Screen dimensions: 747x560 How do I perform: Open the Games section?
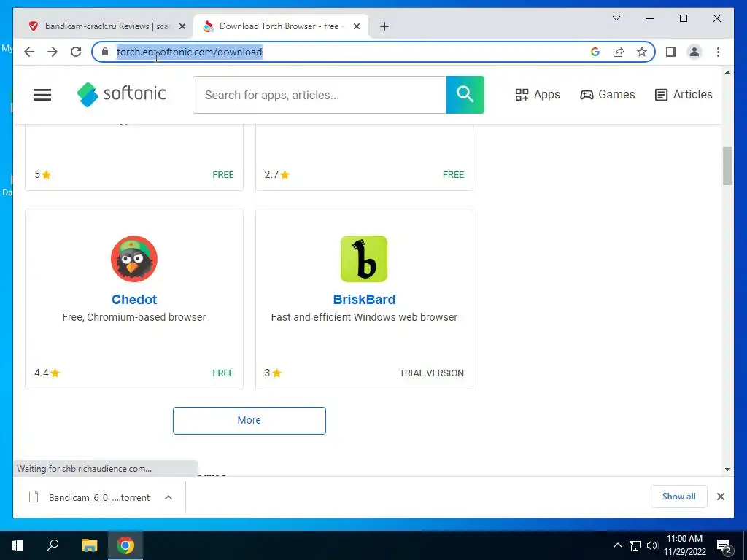tap(608, 95)
